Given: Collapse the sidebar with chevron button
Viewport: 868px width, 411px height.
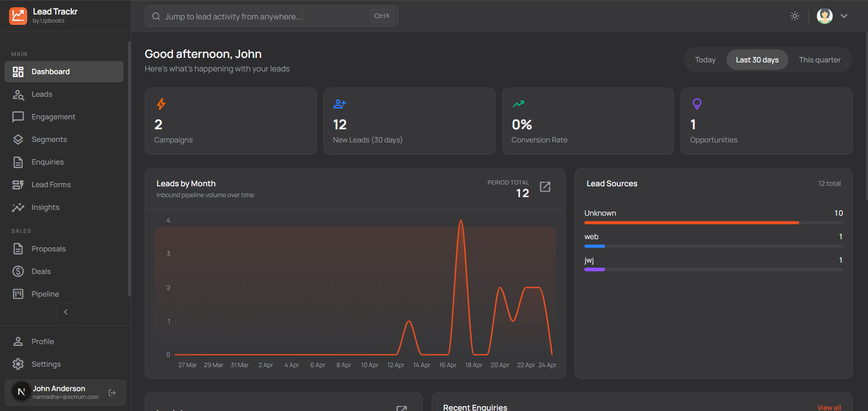Looking at the screenshot, I should (66, 312).
